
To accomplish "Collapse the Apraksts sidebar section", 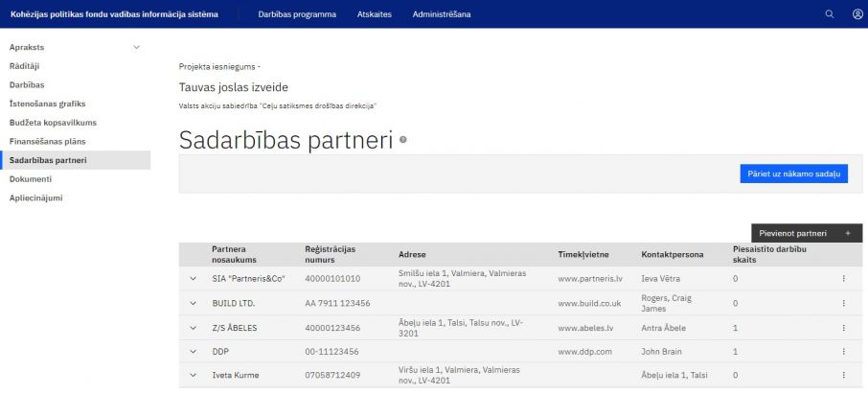I will 136,47.
